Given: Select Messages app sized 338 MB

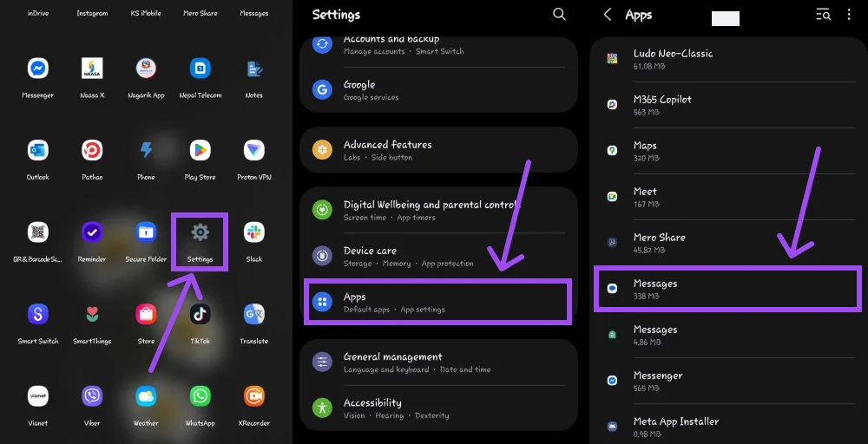Looking at the screenshot, I should pyautogui.click(x=727, y=288).
